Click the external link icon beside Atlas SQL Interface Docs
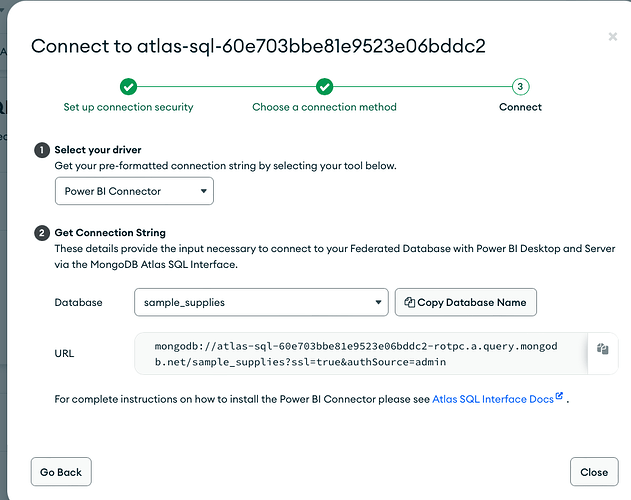The width and height of the screenshot is (631, 500). coord(559,397)
